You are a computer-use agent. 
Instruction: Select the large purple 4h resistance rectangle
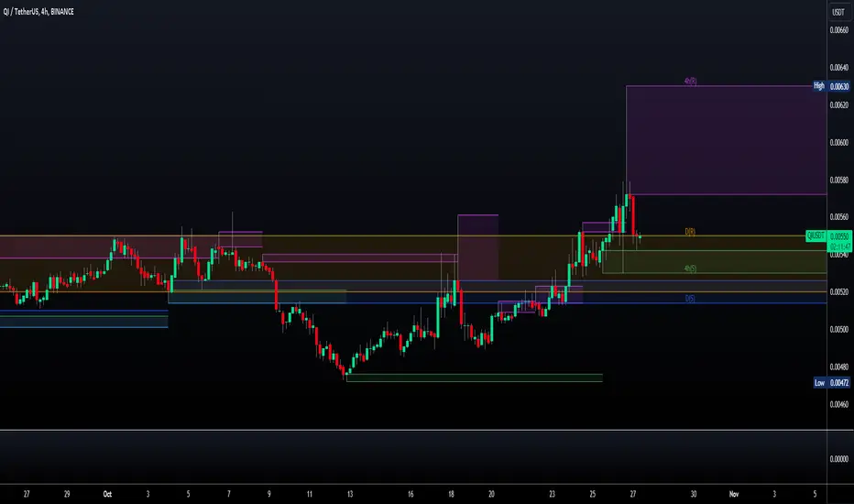point(727,140)
